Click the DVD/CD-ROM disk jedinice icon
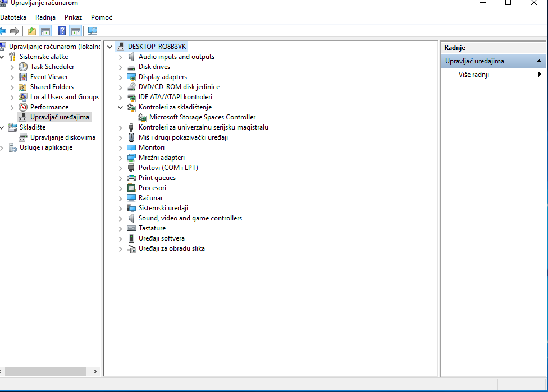The height and width of the screenshot is (392, 548). pos(131,87)
